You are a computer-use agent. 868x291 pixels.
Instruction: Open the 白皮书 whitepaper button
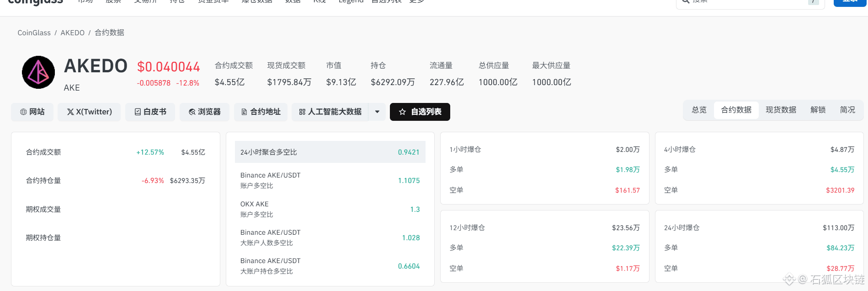point(150,112)
